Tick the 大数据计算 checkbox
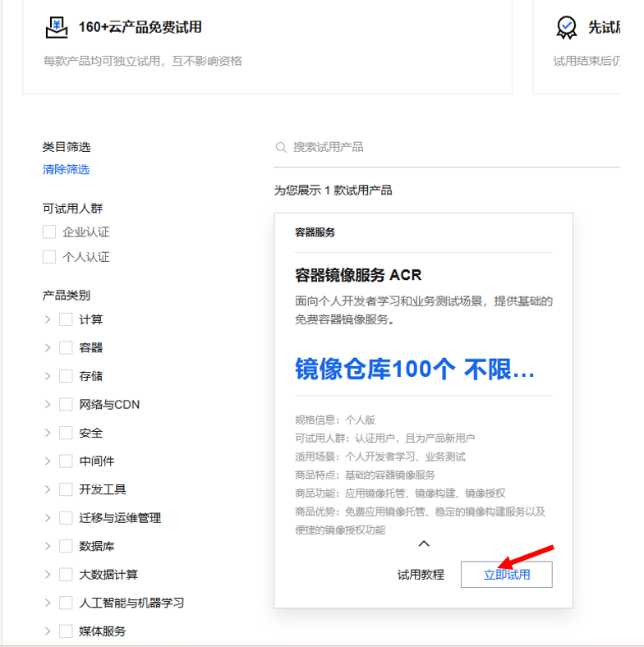The height and width of the screenshot is (647, 644). coord(66,575)
